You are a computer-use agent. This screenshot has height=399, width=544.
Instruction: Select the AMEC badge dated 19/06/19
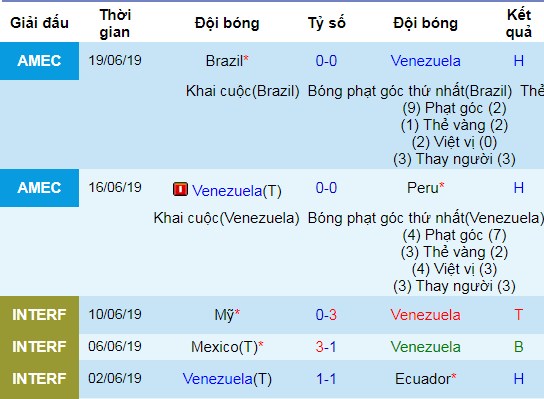(39, 61)
